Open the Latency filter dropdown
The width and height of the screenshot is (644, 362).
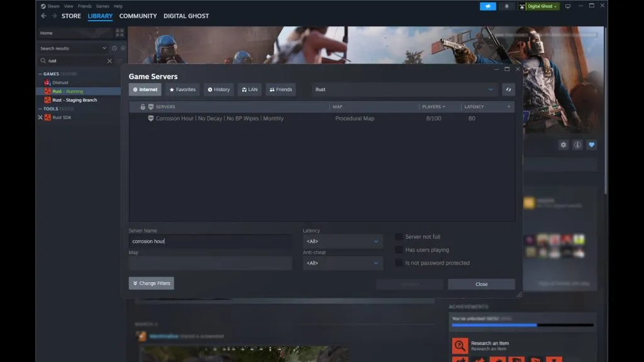pos(343,241)
